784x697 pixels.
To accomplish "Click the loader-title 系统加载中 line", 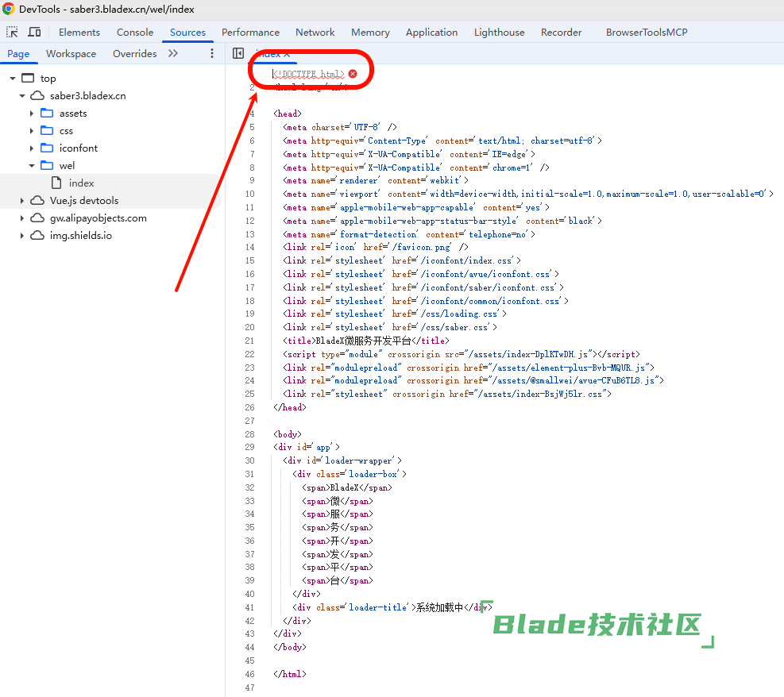I will click(392, 607).
